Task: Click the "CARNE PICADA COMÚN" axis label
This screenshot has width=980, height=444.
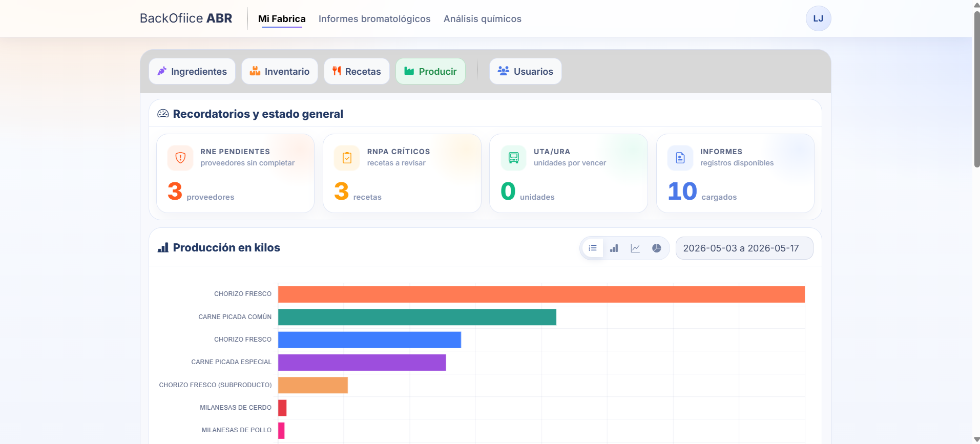Action: pos(235,317)
